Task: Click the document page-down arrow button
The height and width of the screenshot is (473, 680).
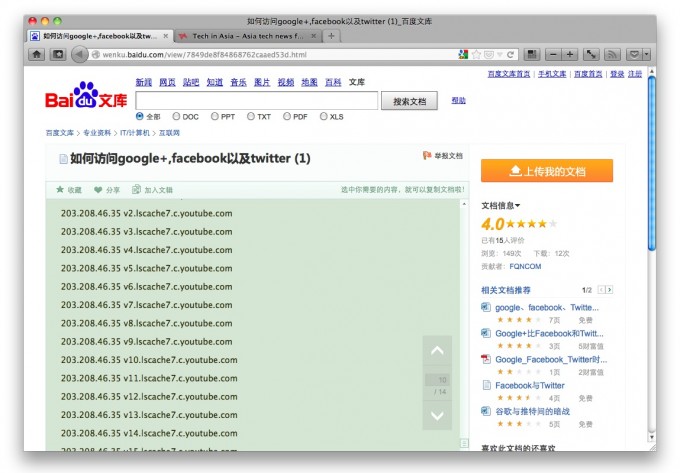Action: point(437,415)
